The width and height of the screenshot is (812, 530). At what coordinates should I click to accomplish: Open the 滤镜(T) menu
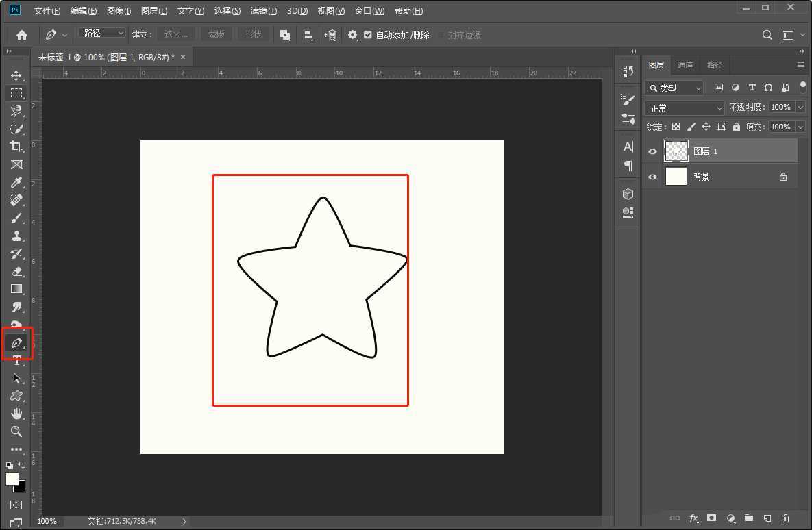[x=264, y=11]
